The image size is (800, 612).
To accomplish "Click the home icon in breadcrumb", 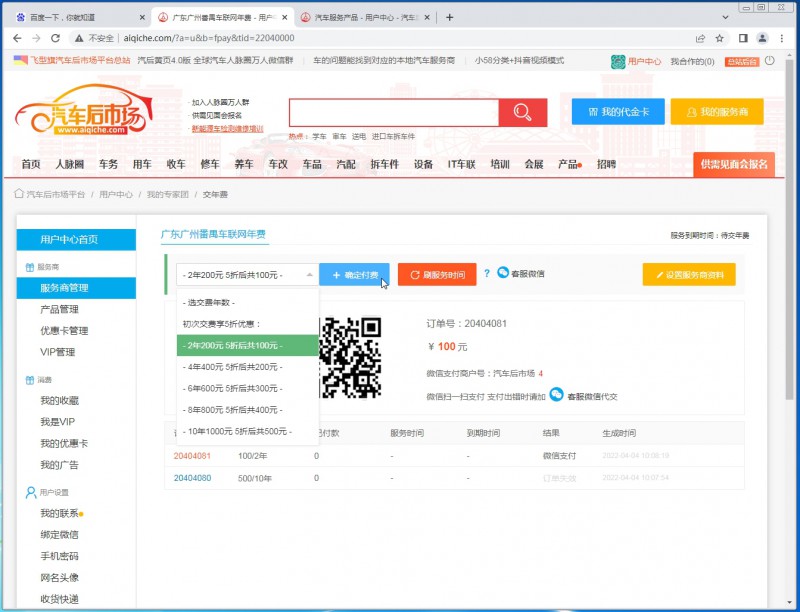I will (x=19, y=194).
